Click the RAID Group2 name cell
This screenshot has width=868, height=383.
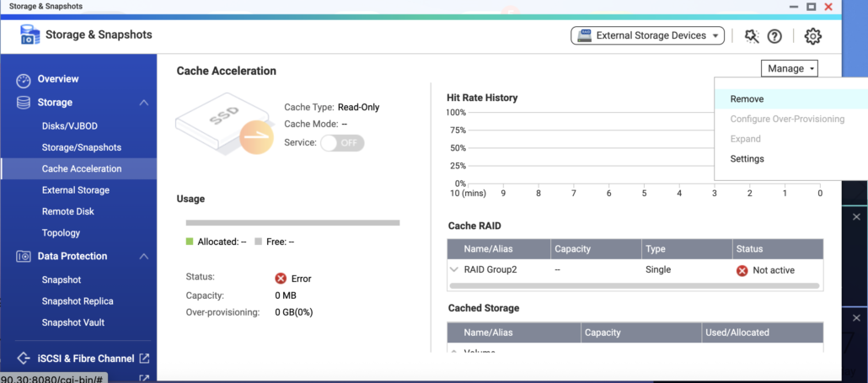tap(490, 269)
